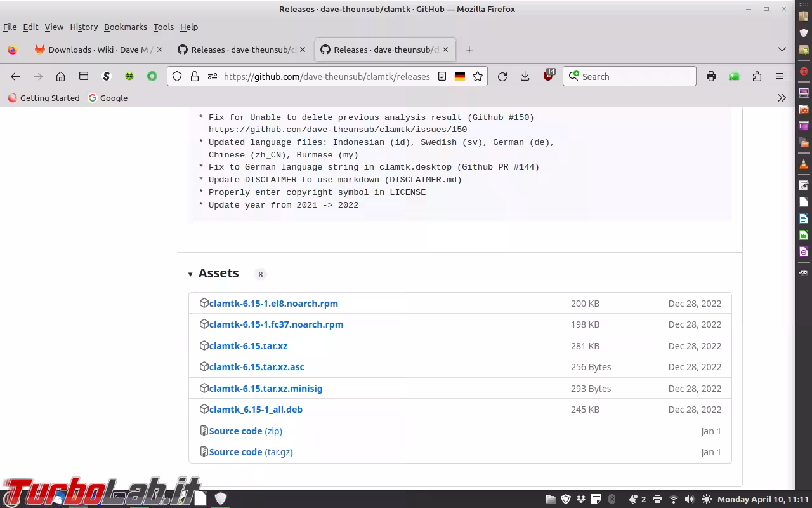Click the notifications bell in the system tray

tap(632, 499)
